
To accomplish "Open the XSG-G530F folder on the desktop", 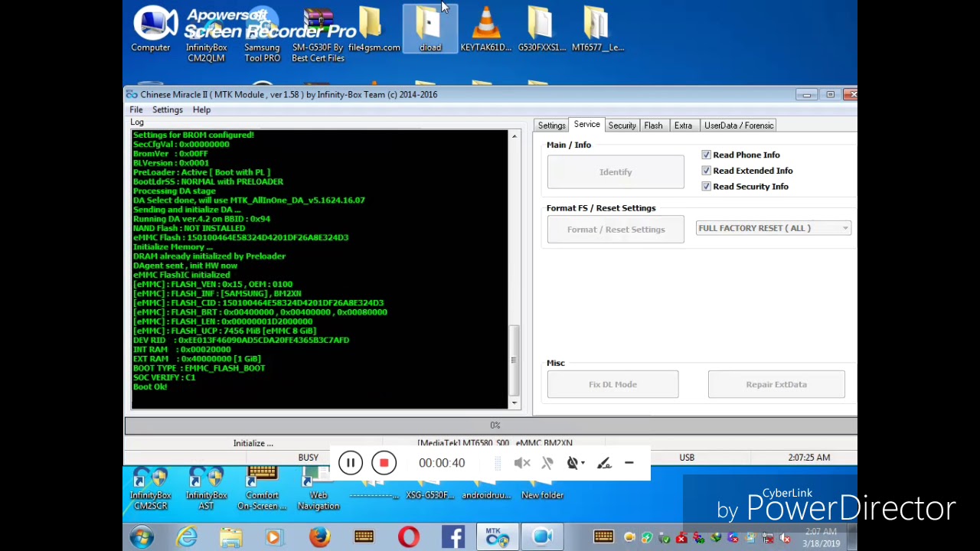I will click(x=430, y=490).
